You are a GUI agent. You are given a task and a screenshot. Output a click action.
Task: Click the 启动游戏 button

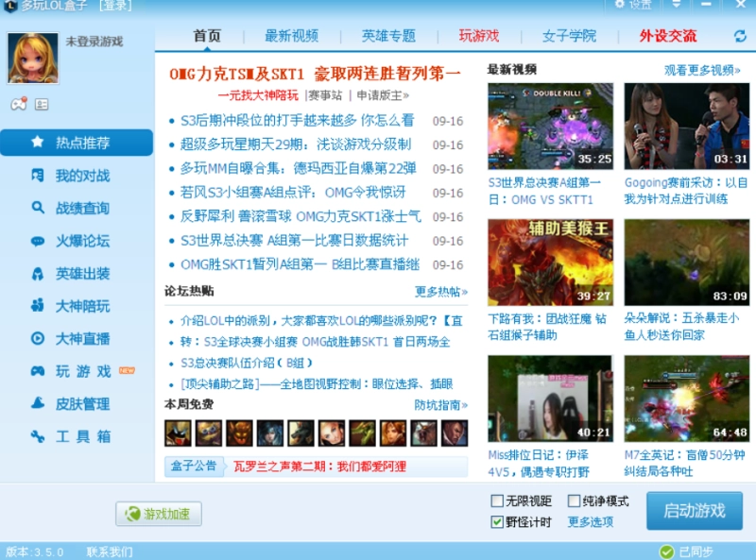[x=695, y=511]
